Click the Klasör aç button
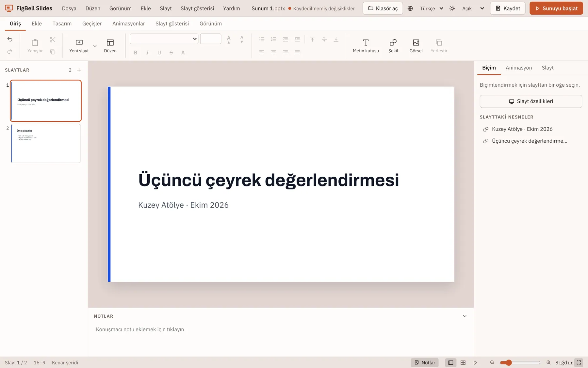The height and width of the screenshot is (368, 588). (x=383, y=9)
